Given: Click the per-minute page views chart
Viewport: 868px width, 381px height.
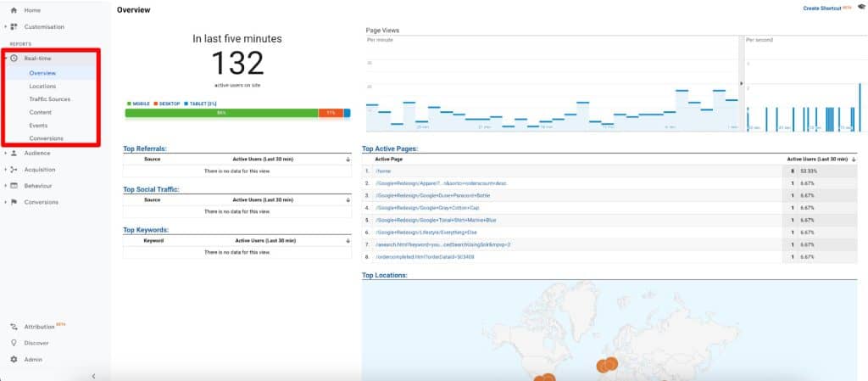Looking at the screenshot, I should pyautogui.click(x=552, y=84).
